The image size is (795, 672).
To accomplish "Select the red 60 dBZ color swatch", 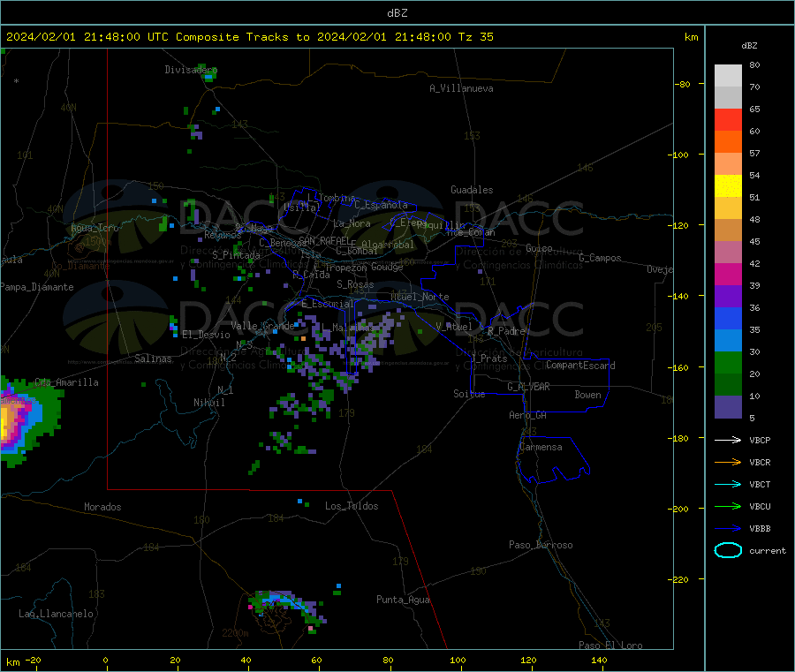I will click(728, 119).
